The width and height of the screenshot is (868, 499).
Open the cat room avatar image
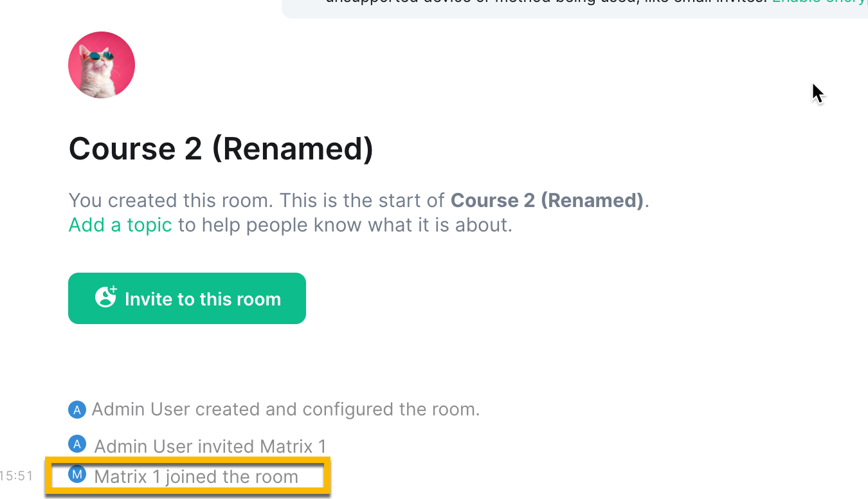102,65
